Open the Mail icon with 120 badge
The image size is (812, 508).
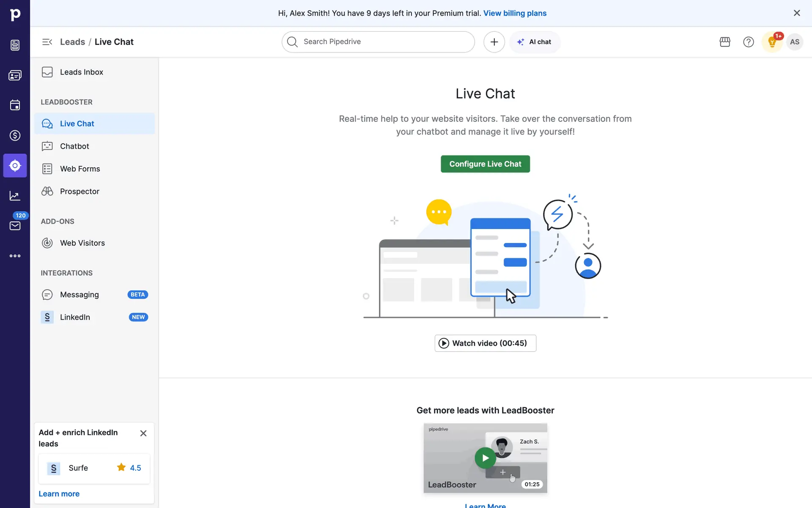click(x=15, y=226)
